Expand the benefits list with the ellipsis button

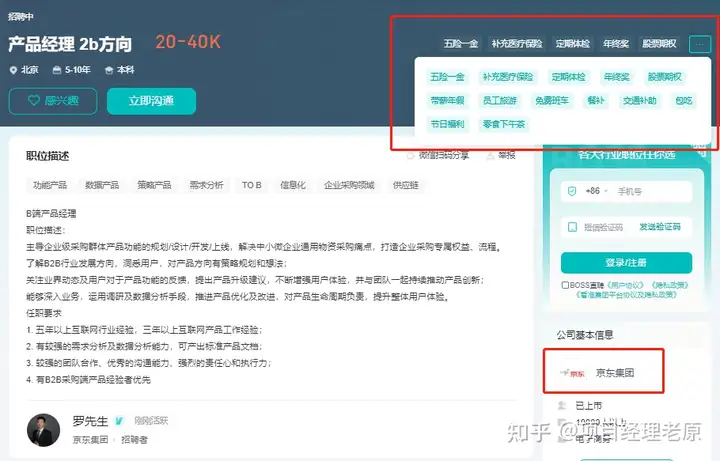click(x=700, y=44)
